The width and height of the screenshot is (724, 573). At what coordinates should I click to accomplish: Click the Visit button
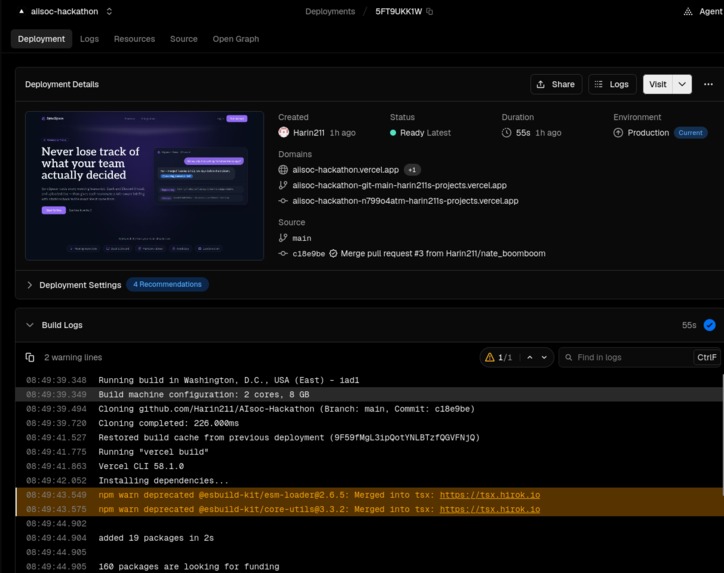pos(658,84)
